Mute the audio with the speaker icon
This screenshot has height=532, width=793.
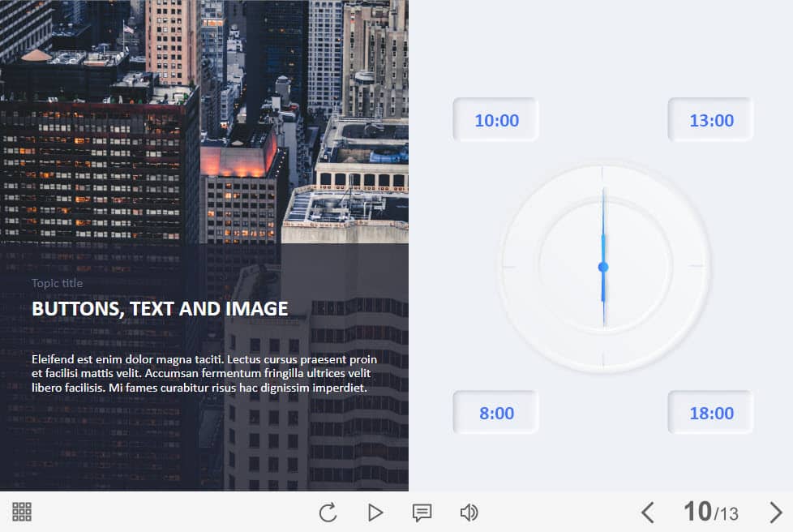click(469, 513)
